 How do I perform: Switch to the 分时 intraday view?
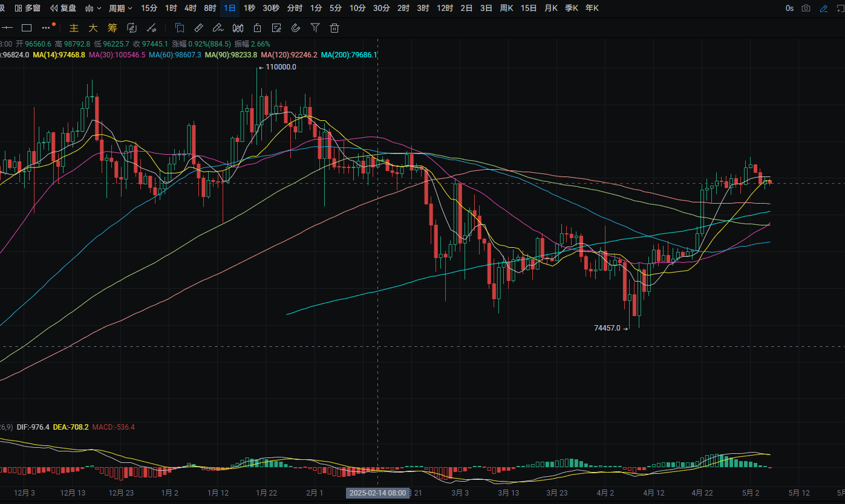295,8
